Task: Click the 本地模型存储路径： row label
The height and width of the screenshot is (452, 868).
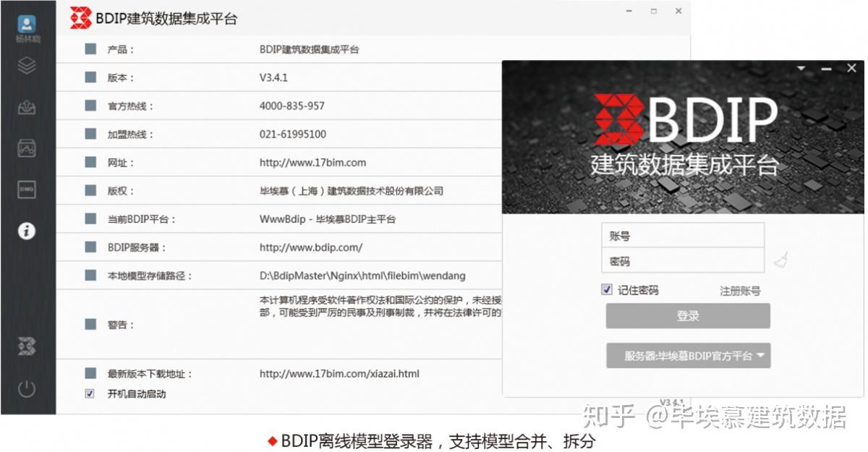Action: click(x=150, y=276)
